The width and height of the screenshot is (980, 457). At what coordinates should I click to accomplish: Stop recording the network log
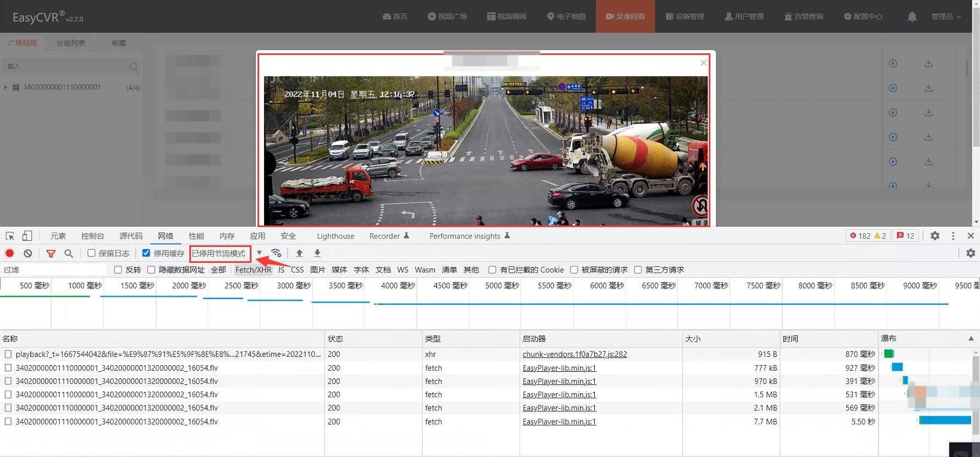[9, 254]
